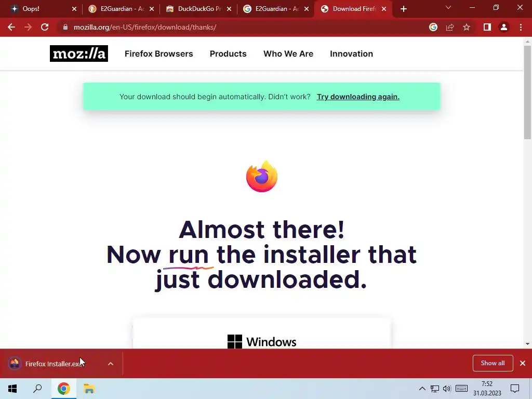
Task: Open the Firefox Browsers menu
Action: pyautogui.click(x=159, y=54)
